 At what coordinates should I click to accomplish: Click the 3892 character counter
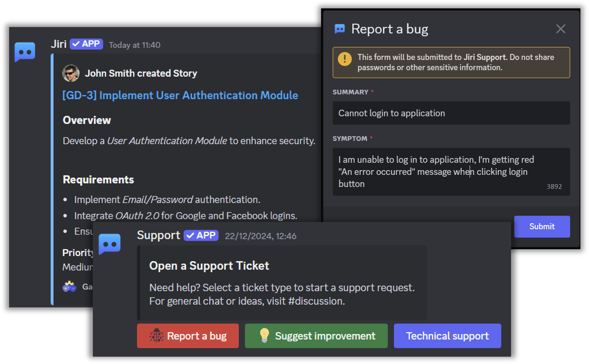554,187
